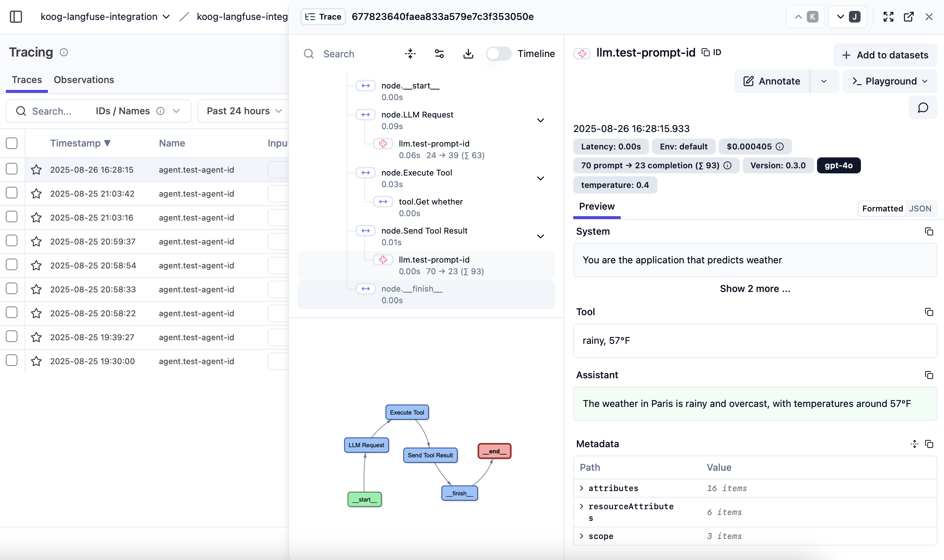Switch view to JSON

920,208
